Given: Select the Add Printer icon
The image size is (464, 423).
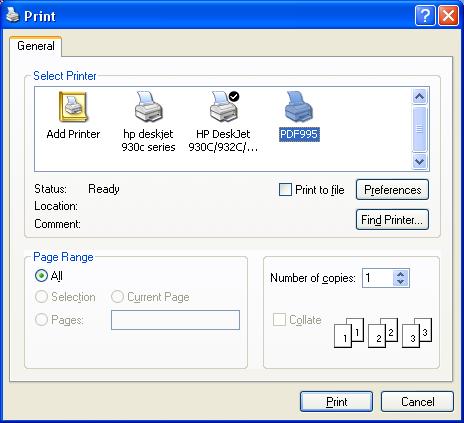Looking at the screenshot, I should pos(73,107).
